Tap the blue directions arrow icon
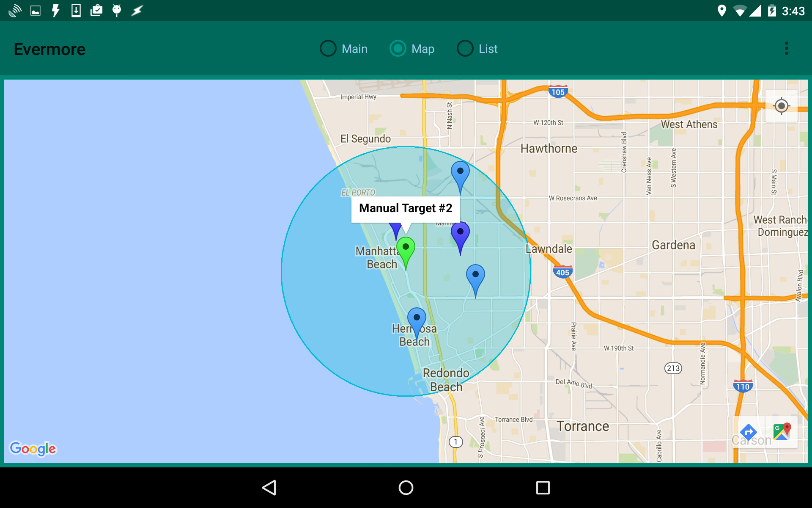Image resolution: width=812 pixels, height=508 pixels. (x=748, y=433)
